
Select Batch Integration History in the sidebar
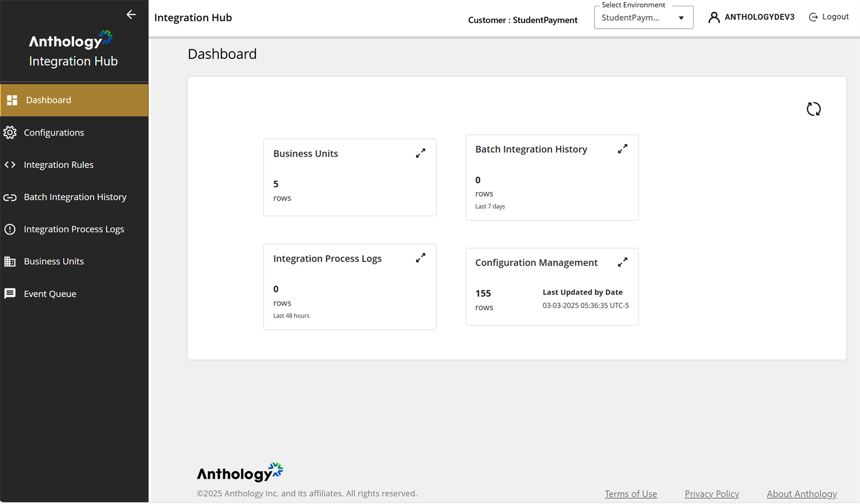point(74,197)
